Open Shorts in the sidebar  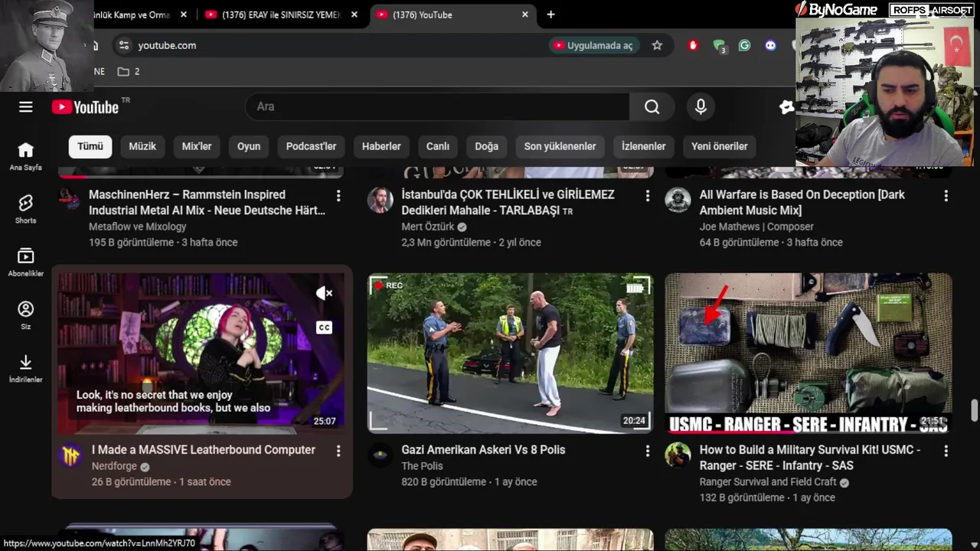click(x=26, y=209)
